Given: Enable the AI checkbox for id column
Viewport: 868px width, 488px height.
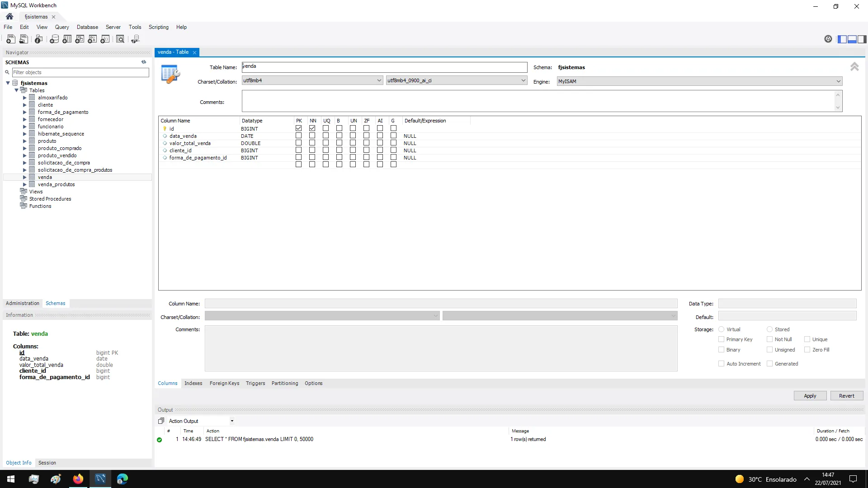Looking at the screenshot, I should pos(380,128).
